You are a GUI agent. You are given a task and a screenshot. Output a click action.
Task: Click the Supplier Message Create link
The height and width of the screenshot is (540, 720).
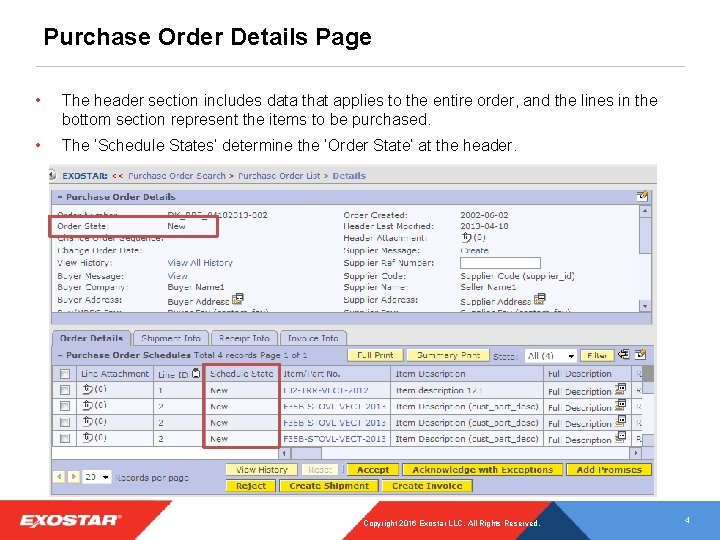(x=474, y=250)
